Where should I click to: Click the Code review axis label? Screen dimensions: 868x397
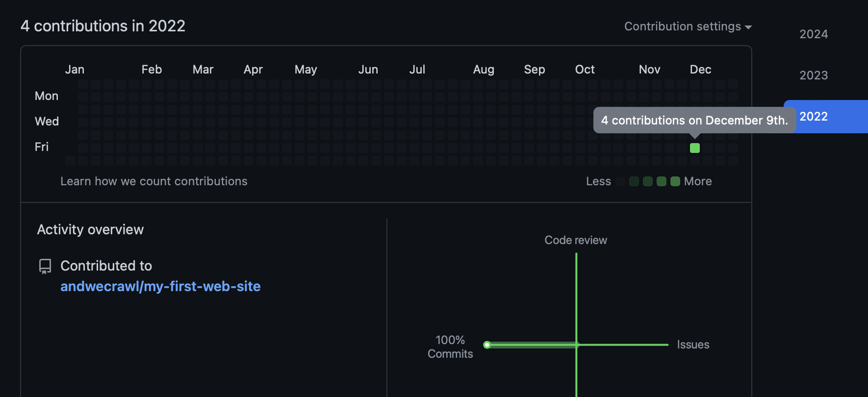pyautogui.click(x=576, y=240)
